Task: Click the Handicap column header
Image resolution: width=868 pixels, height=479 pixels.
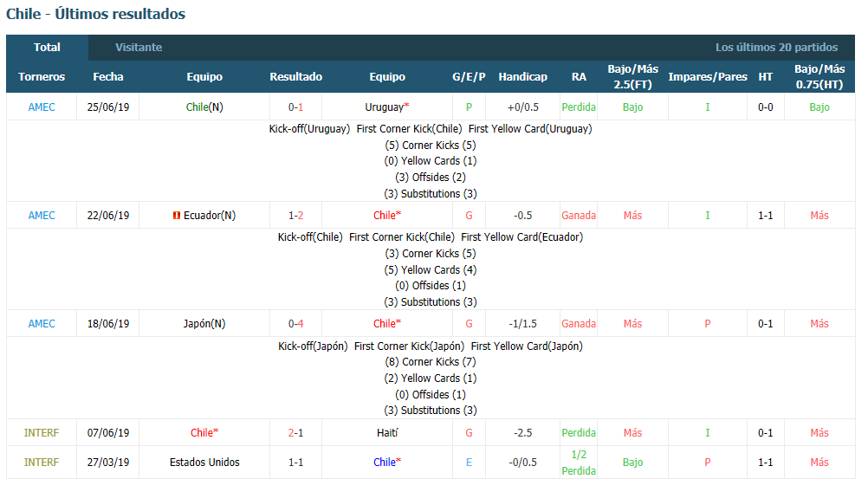Action: click(522, 77)
